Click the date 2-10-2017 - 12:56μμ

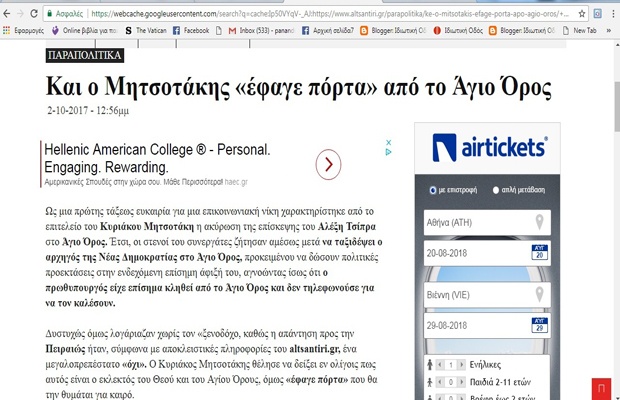click(x=88, y=110)
